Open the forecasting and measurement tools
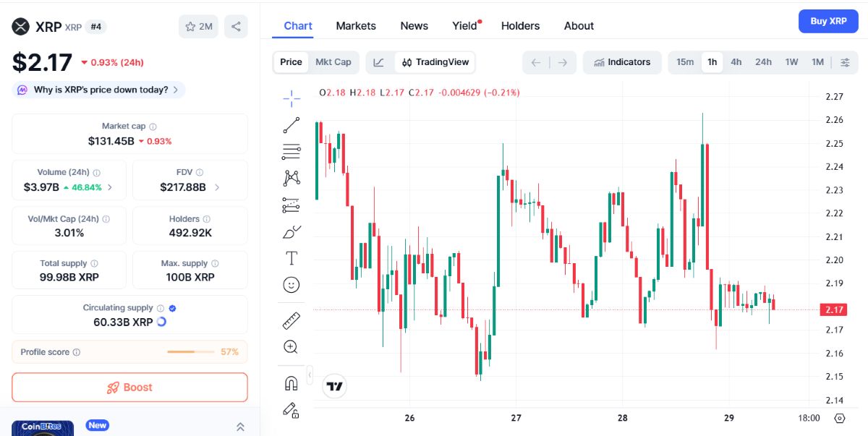Viewport: 868px width, 436px height. coord(292,205)
